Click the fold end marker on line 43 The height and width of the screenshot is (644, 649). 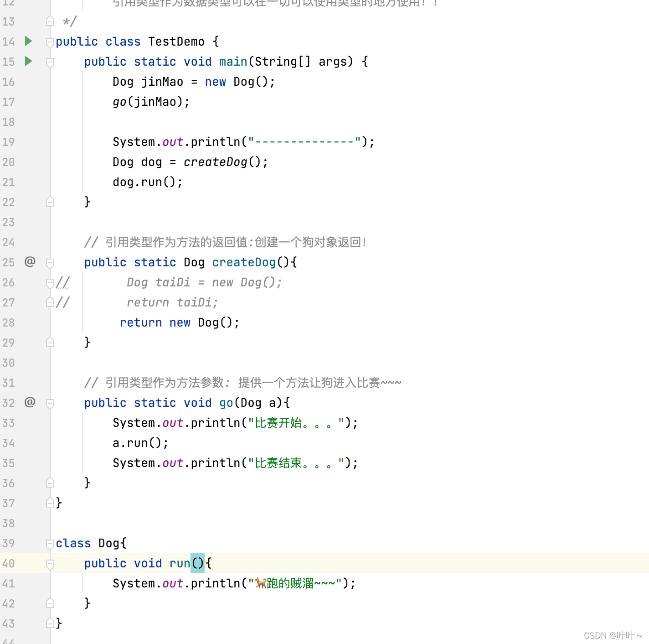50,623
